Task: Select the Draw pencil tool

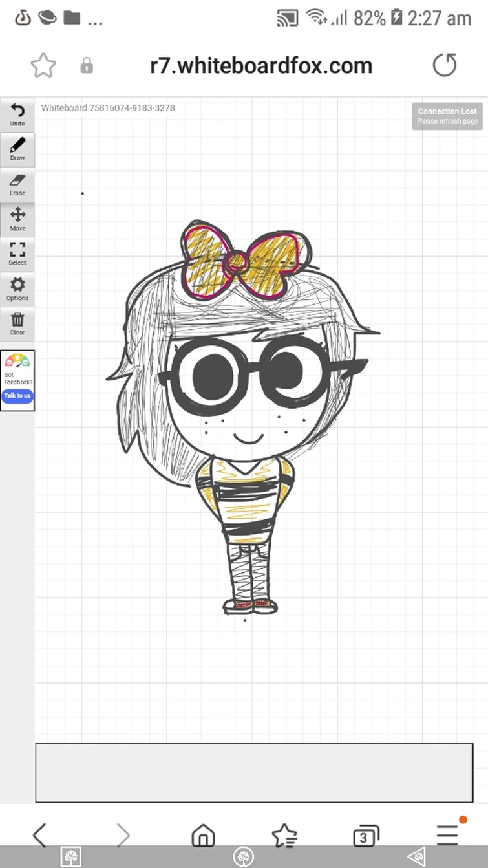Action: 17,149
